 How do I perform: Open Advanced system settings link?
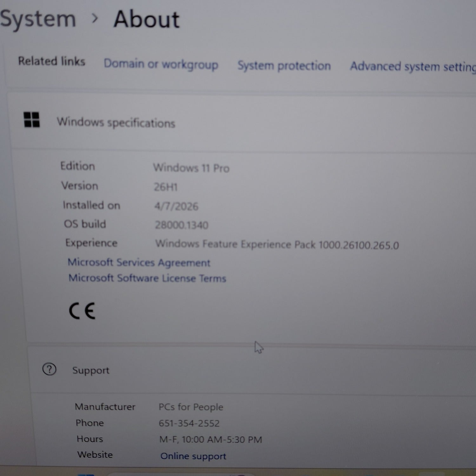413,67
